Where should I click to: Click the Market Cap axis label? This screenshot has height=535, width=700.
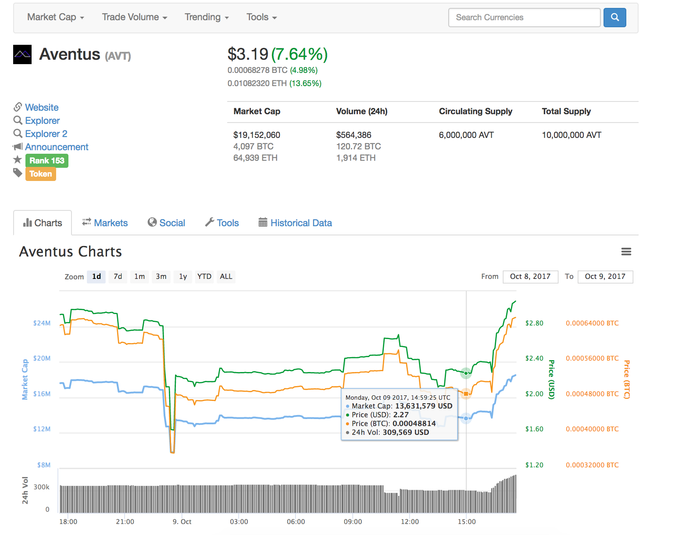(25, 379)
